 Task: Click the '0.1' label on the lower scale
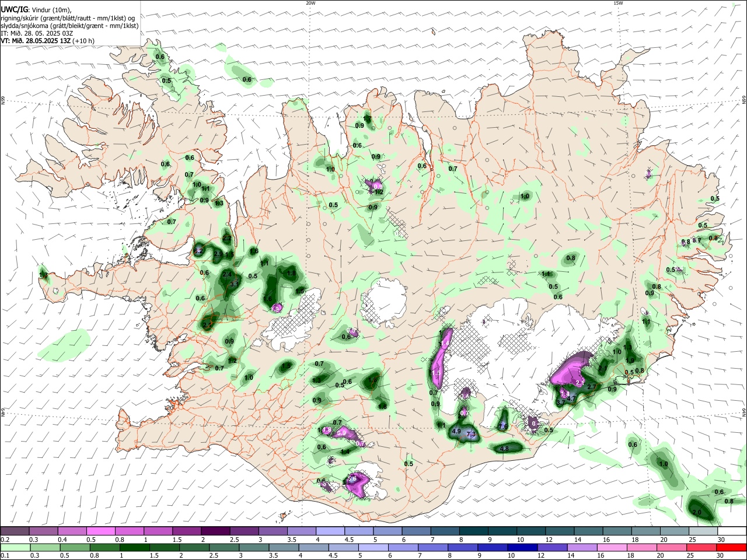5,555
